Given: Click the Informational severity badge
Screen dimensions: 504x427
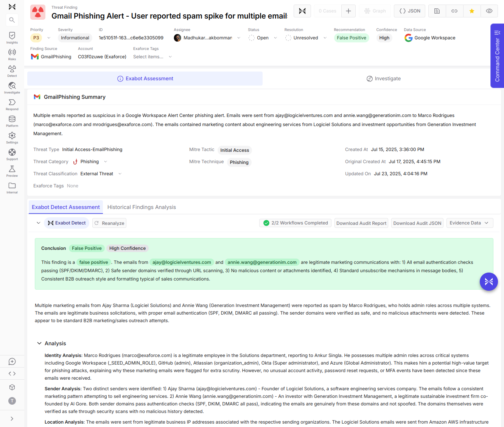Looking at the screenshot, I should tap(75, 38).
